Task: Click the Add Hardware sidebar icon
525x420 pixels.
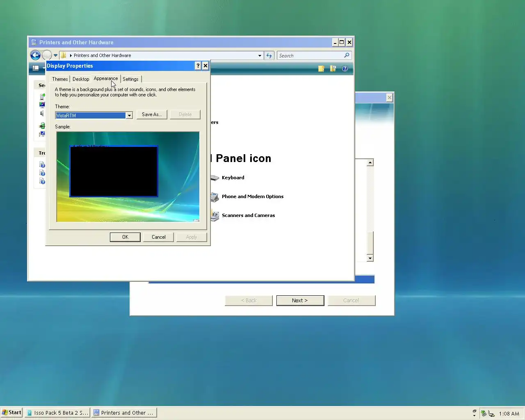Action: pos(42,97)
